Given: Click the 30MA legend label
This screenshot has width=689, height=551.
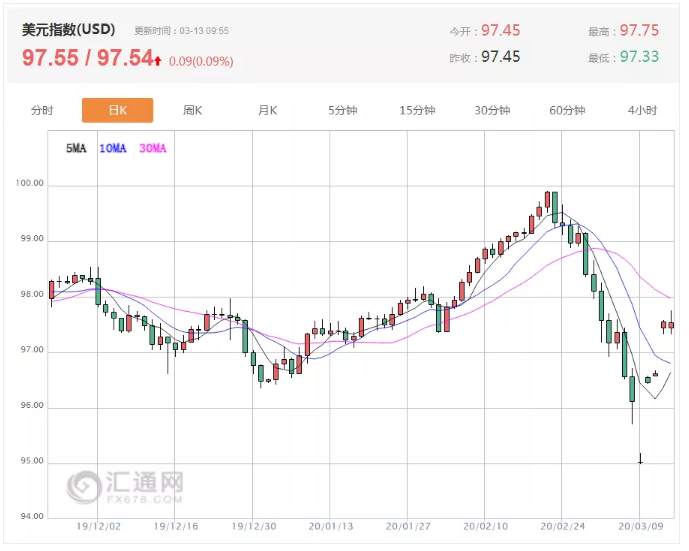Looking at the screenshot, I should 153,148.
